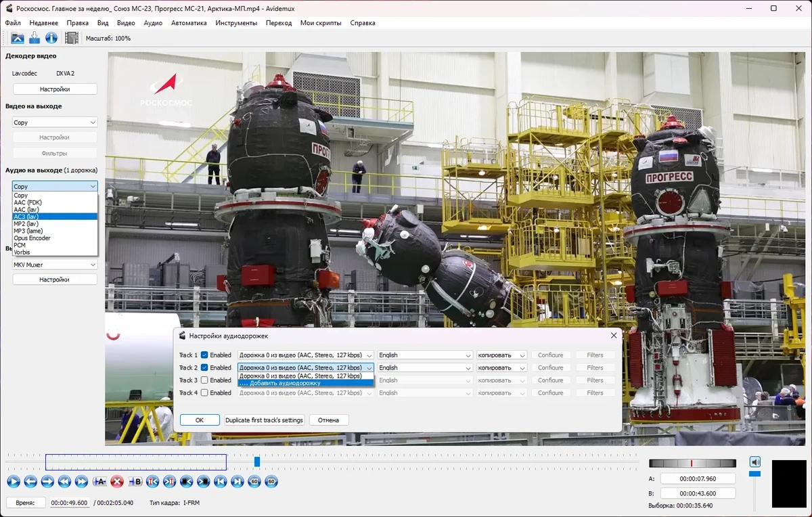The image size is (812, 517).
Task: Click the Track 2 audio source combo box
Action: [x=305, y=367]
